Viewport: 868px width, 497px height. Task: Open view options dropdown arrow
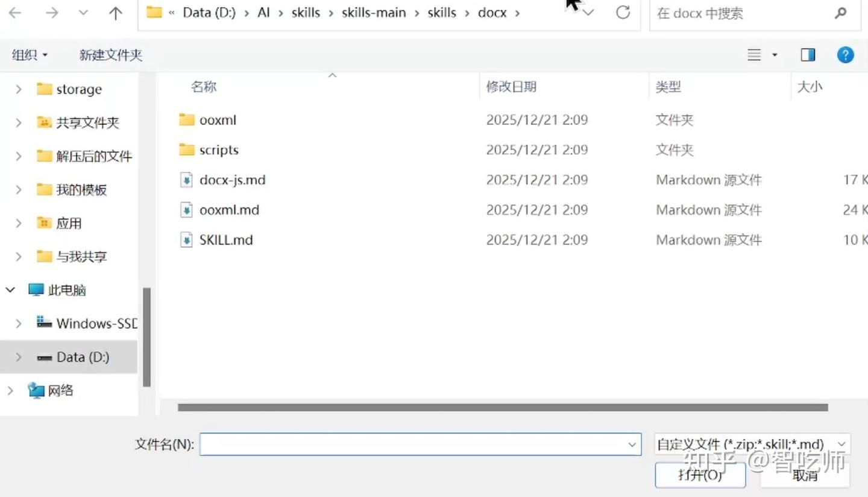[x=775, y=55]
